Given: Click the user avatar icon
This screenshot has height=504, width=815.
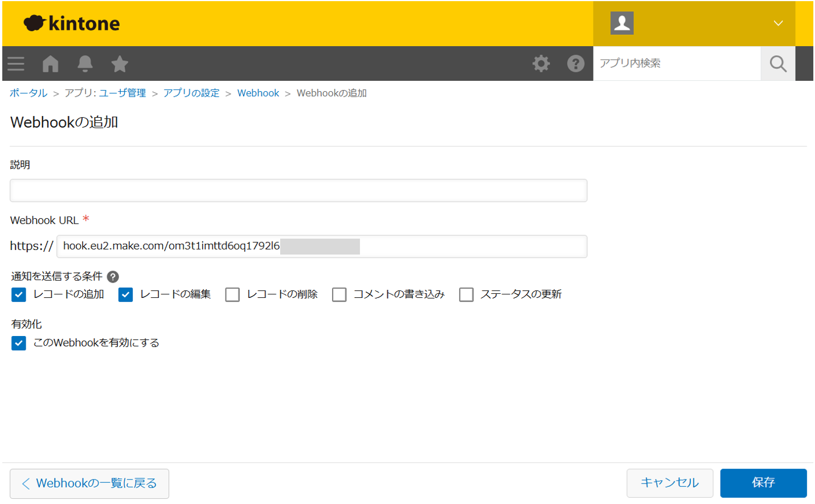Looking at the screenshot, I should [622, 23].
